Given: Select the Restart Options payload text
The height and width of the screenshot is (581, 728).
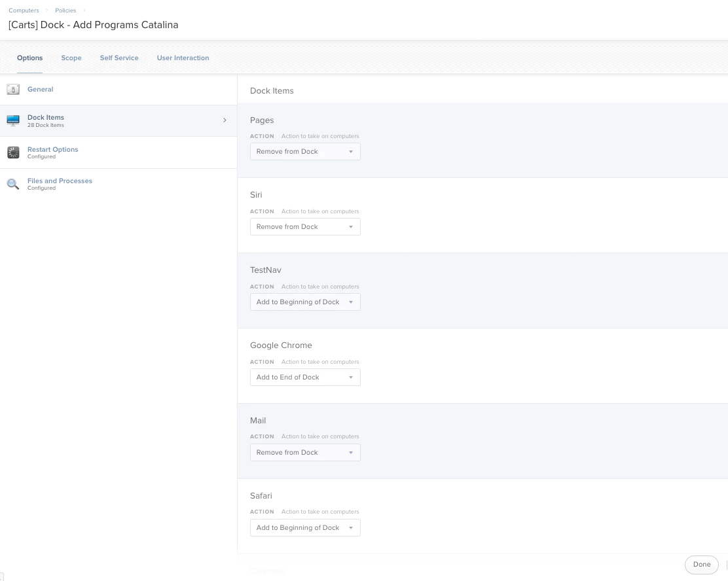Looking at the screenshot, I should tap(52, 149).
